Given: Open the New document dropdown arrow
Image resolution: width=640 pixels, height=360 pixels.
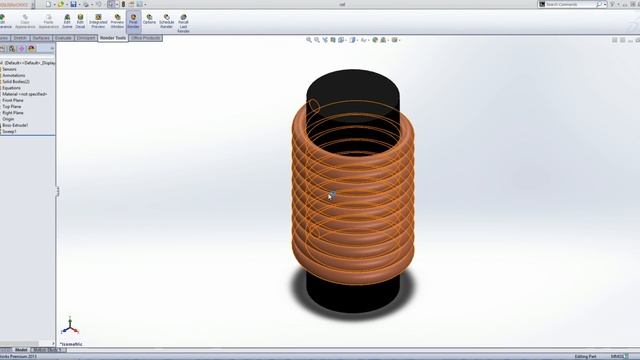Looking at the screenshot, I should 54,4.
